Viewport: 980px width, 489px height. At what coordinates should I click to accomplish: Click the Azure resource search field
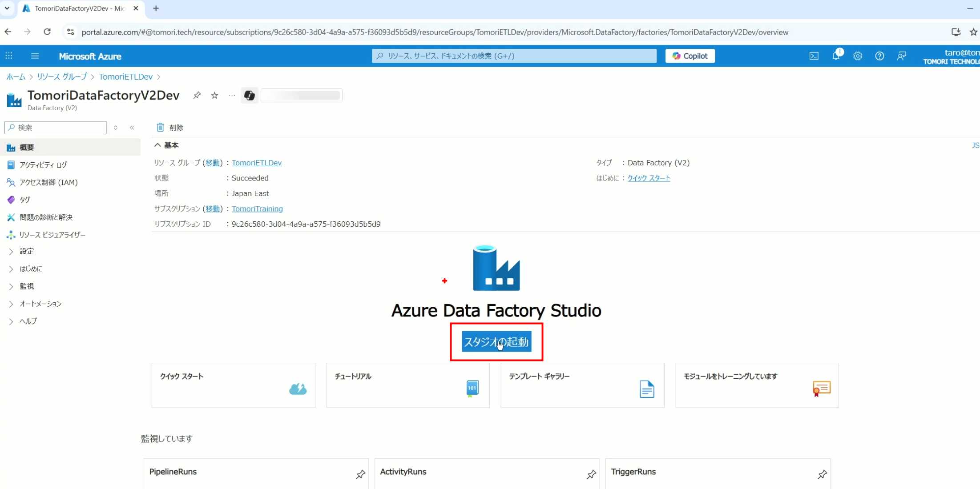pyautogui.click(x=514, y=56)
